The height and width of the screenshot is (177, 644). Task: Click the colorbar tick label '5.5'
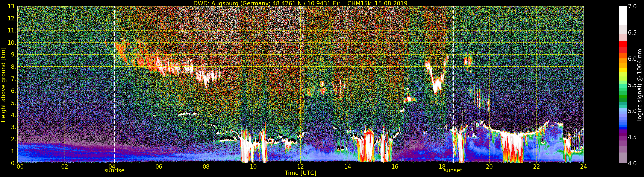pyautogui.click(x=632, y=85)
